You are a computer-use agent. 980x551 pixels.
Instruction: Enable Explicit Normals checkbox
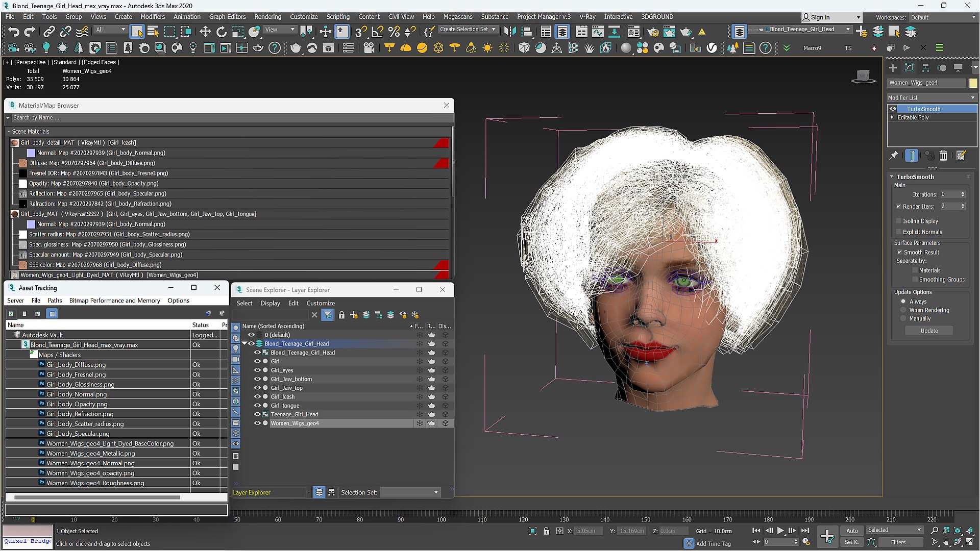click(898, 232)
